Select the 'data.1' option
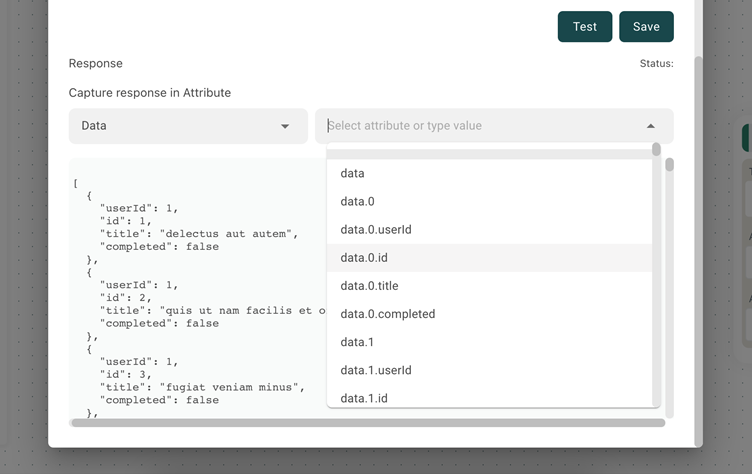752x474 pixels. point(489,342)
